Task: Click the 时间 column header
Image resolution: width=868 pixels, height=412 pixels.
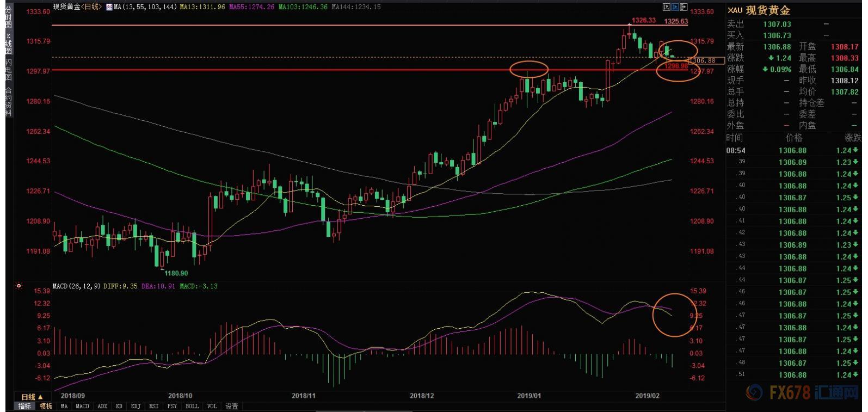Action: click(734, 138)
